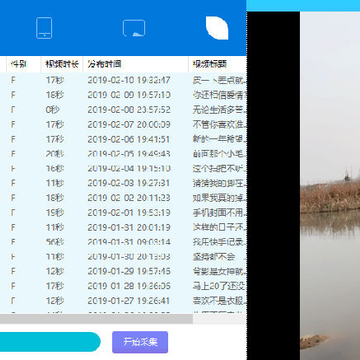Select the white leaf icon in header
Screen dimensions: 360x360
(217, 28)
